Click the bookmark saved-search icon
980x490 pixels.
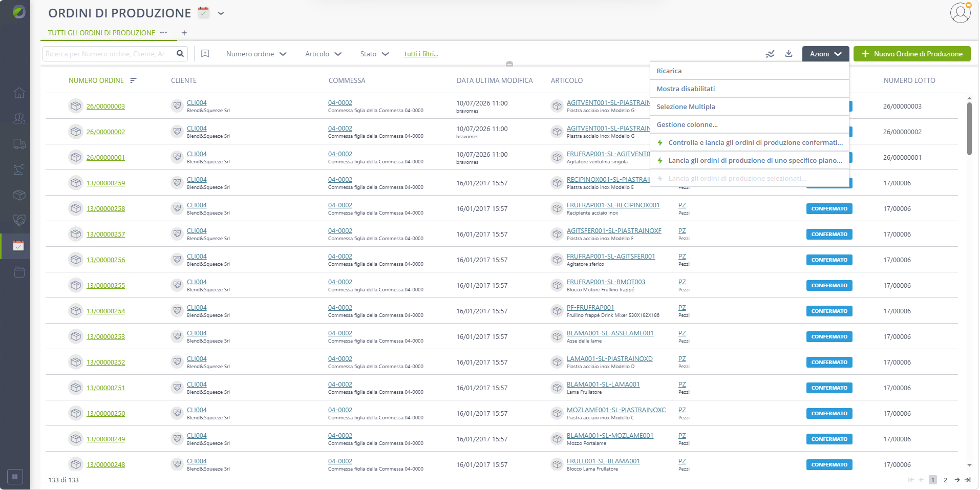(205, 54)
